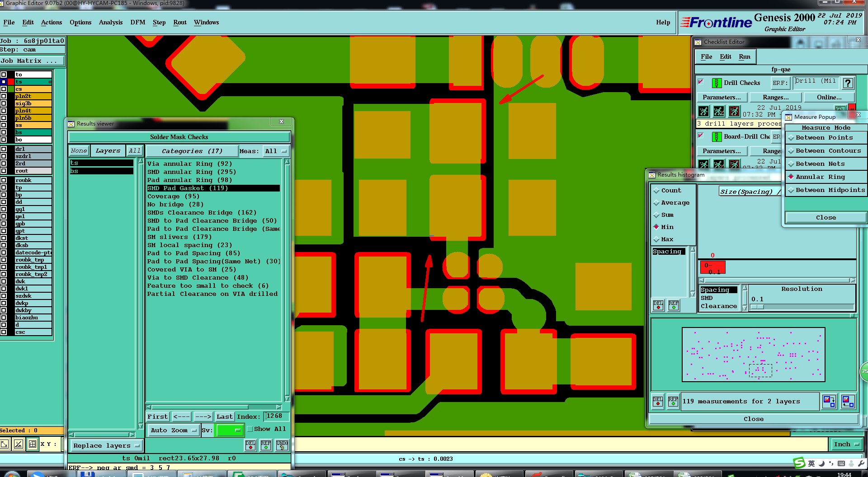Click Parameters... button under Drill Checks

point(722,98)
